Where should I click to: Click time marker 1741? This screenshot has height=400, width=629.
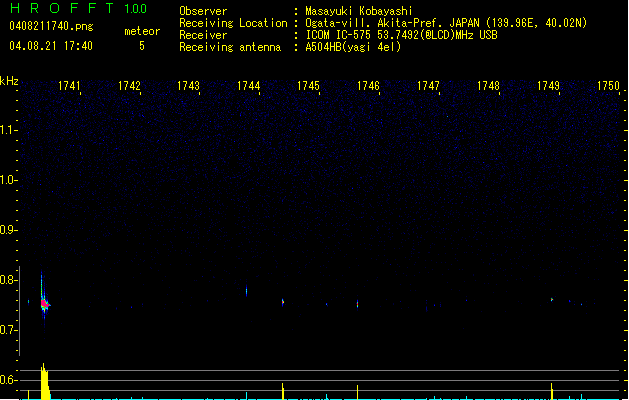(69, 86)
